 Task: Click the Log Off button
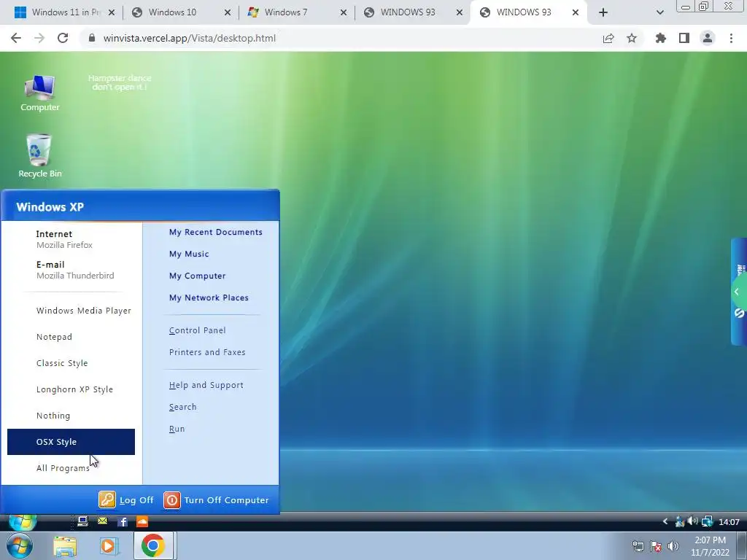pyautogui.click(x=126, y=500)
